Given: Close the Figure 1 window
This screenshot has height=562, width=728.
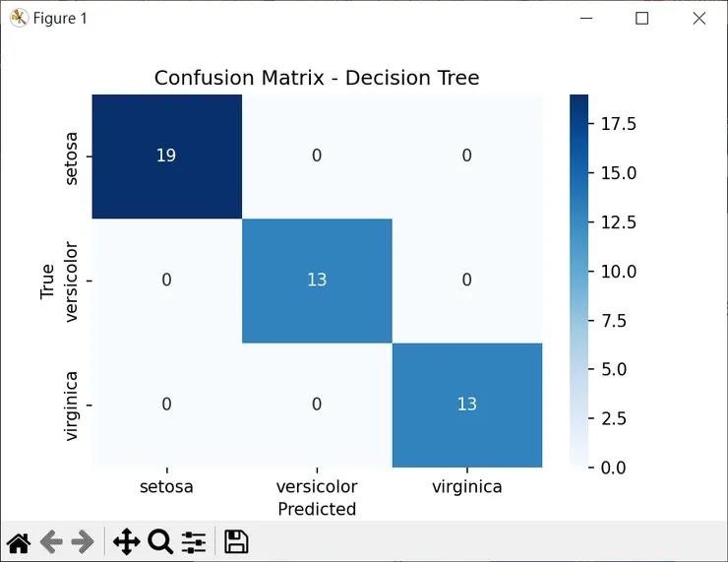Looking at the screenshot, I should click(699, 18).
